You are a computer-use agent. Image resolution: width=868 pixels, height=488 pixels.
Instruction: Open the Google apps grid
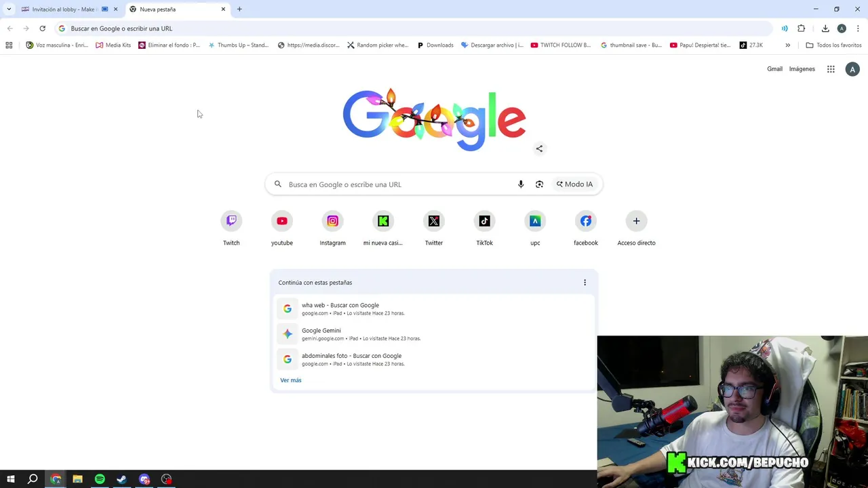coord(831,69)
